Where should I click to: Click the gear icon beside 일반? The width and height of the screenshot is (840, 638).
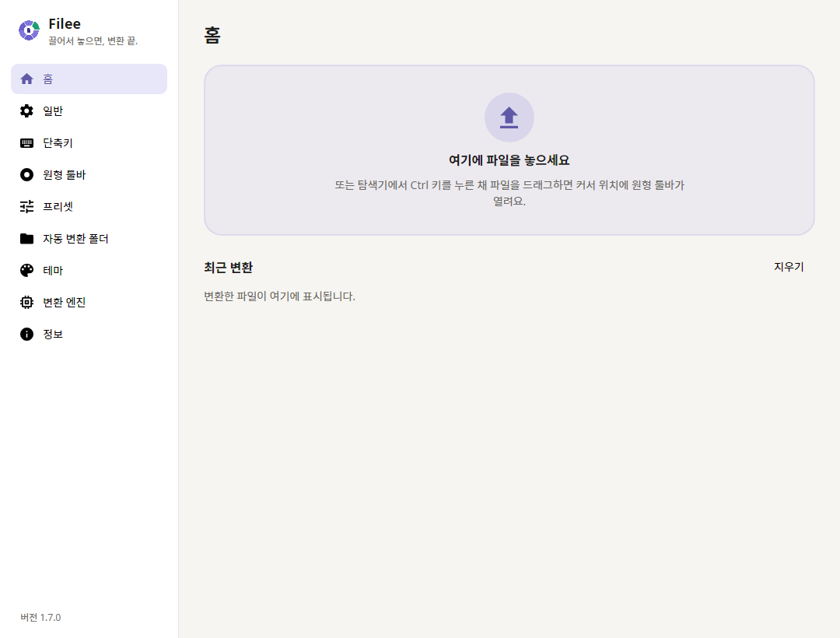pyautogui.click(x=26, y=111)
